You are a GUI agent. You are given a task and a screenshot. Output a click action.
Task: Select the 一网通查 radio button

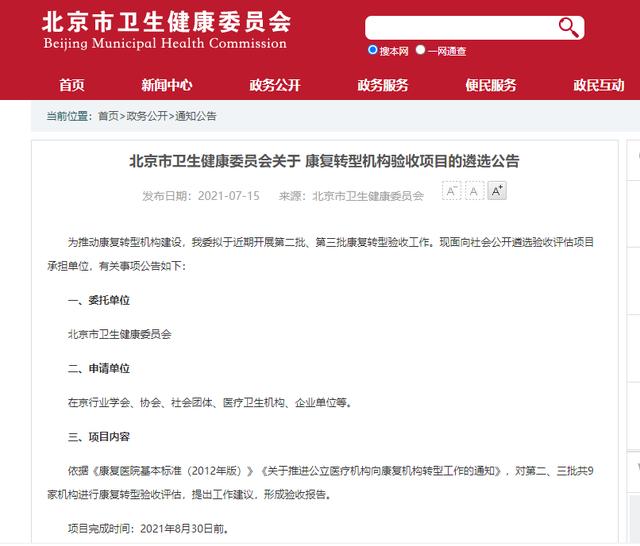pyautogui.click(x=420, y=50)
